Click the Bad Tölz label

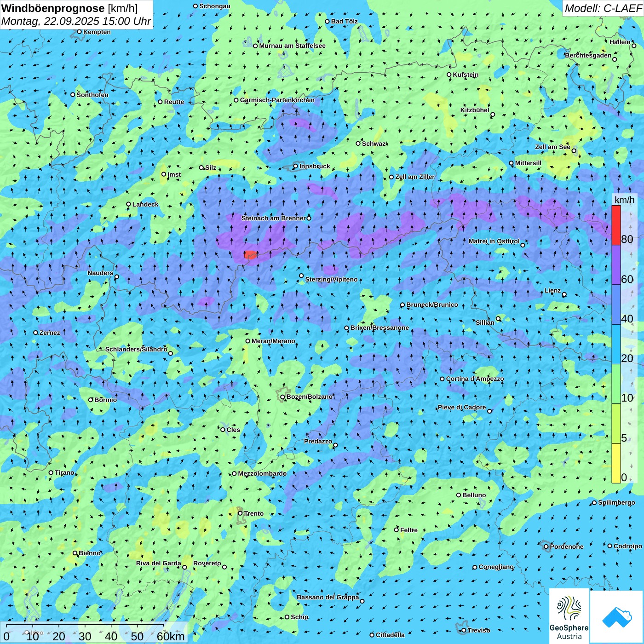pos(344,22)
